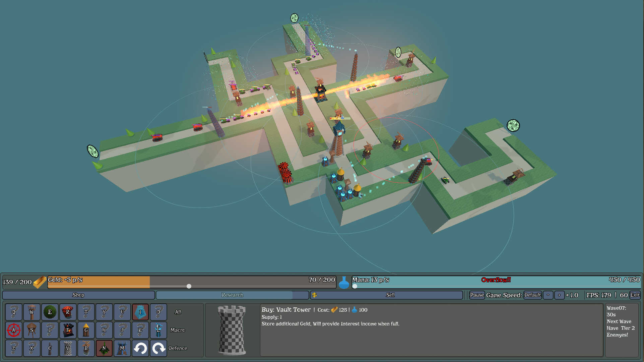The image size is (644, 362).
Task: Select the yellow-roofed tower on G slot
Action: pos(86,330)
